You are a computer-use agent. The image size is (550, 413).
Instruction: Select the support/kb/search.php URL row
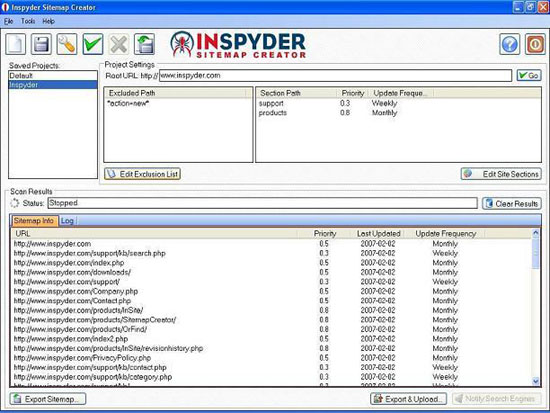click(x=272, y=253)
